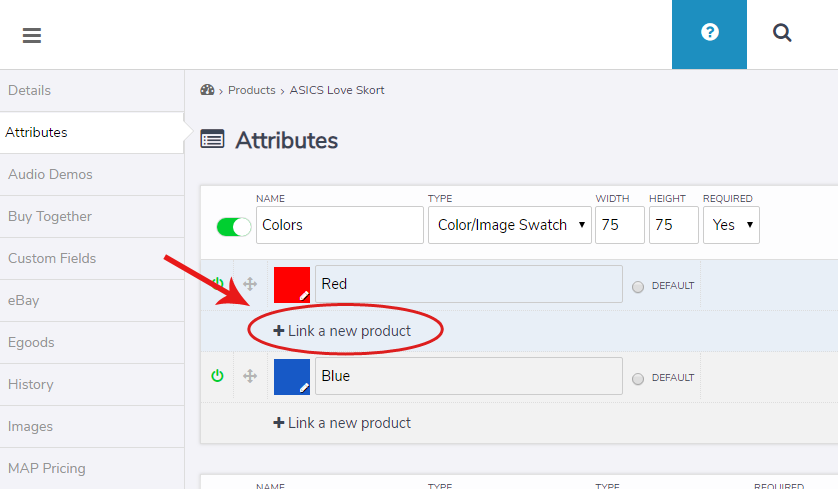Viewport: 838px width, 489px height.
Task: Open Egoods section in sidebar
Action: (x=92, y=343)
